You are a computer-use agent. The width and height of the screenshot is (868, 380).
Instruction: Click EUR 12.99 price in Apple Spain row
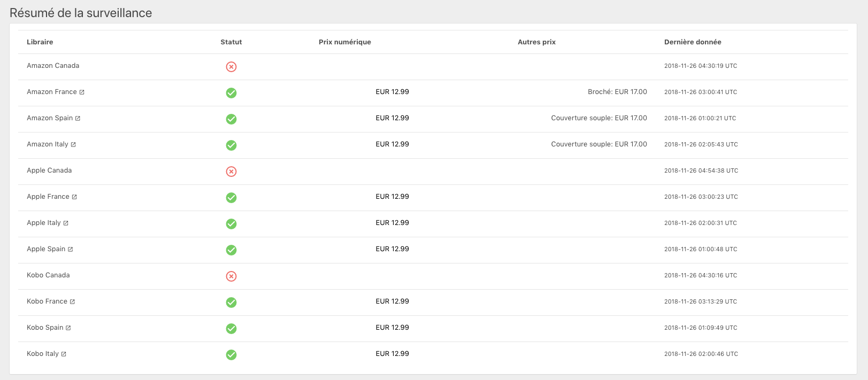point(392,249)
